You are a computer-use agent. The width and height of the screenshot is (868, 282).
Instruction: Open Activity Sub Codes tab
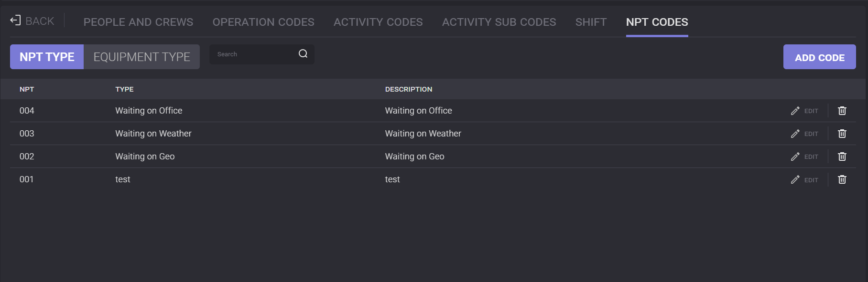click(x=499, y=22)
